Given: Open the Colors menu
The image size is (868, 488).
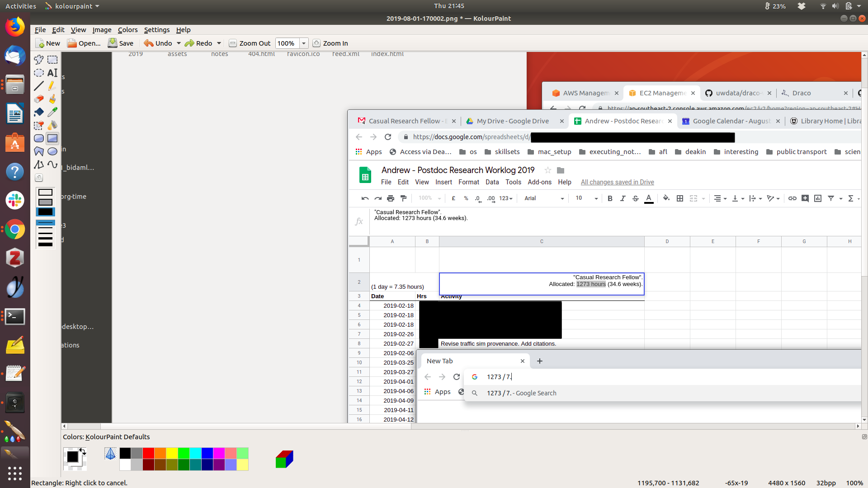Looking at the screenshot, I should pyautogui.click(x=127, y=30).
